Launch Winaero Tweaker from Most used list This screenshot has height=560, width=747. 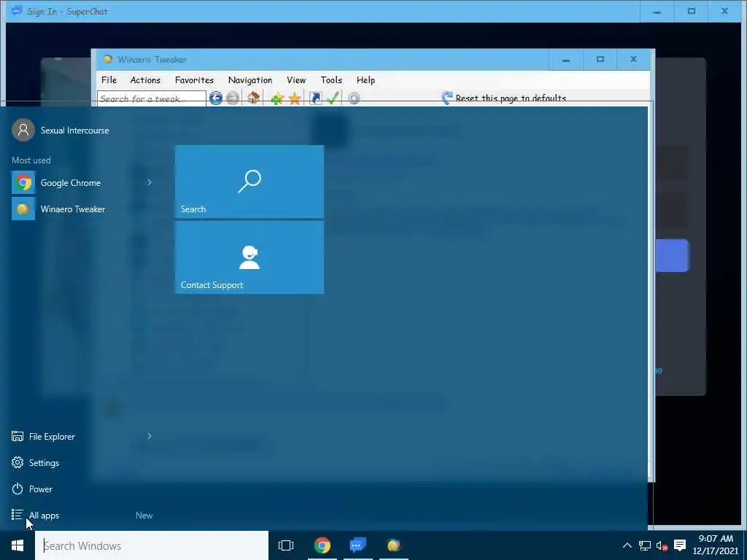[x=71, y=209]
